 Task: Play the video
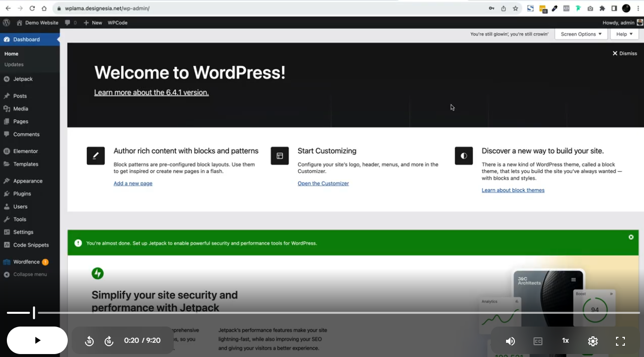[37, 340]
